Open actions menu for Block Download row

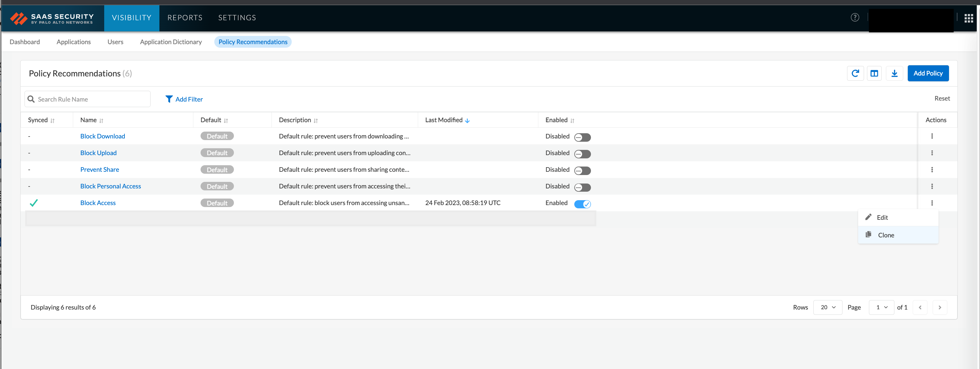point(932,136)
